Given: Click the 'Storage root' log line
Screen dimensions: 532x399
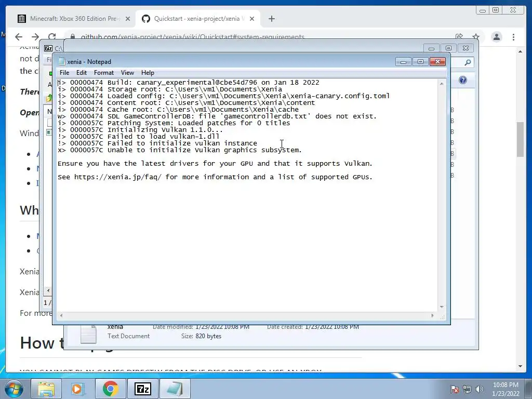Looking at the screenshot, I should (170, 89).
